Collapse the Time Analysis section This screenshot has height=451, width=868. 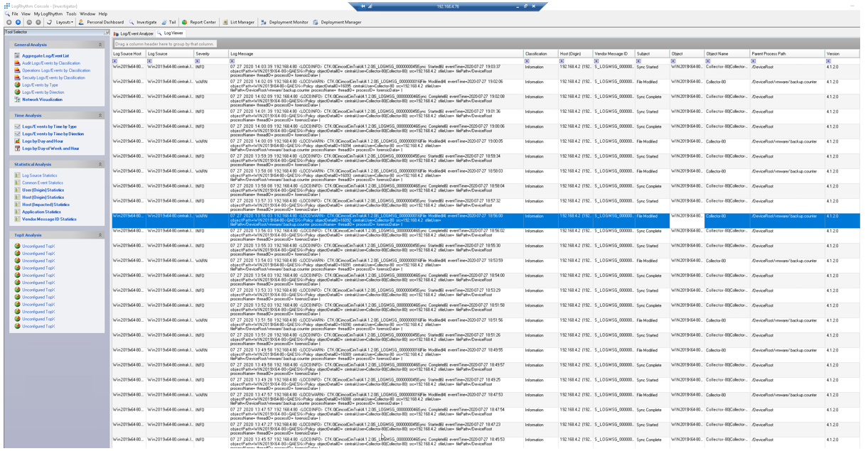point(100,115)
